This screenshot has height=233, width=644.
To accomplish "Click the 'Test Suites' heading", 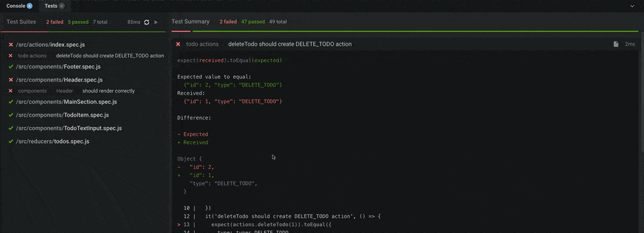I will pos(21,22).
